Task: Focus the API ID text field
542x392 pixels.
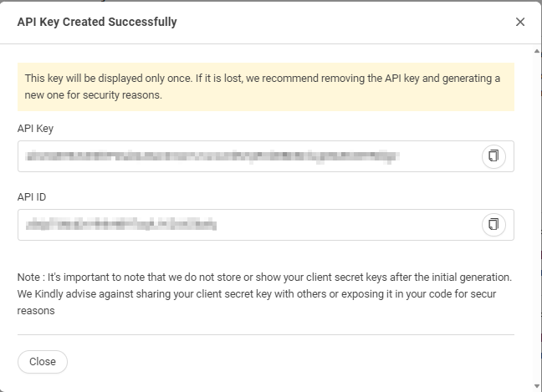Action: click(266, 225)
